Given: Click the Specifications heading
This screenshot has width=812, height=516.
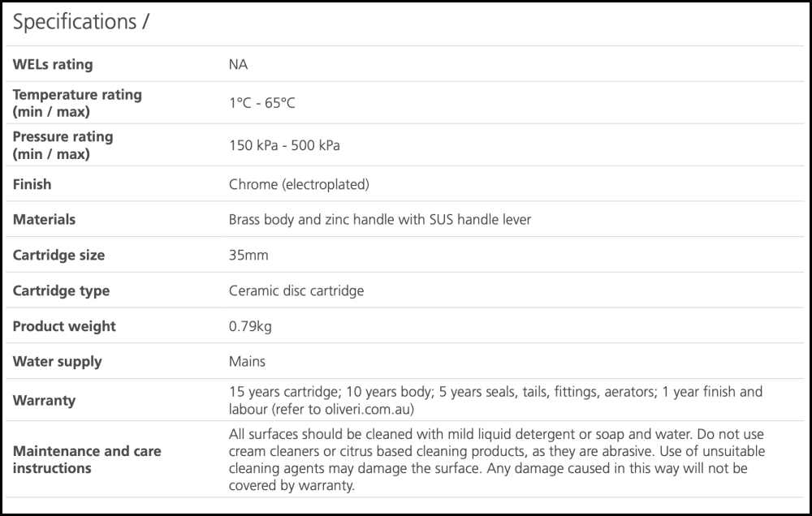Looking at the screenshot, I should pos(80,23).
